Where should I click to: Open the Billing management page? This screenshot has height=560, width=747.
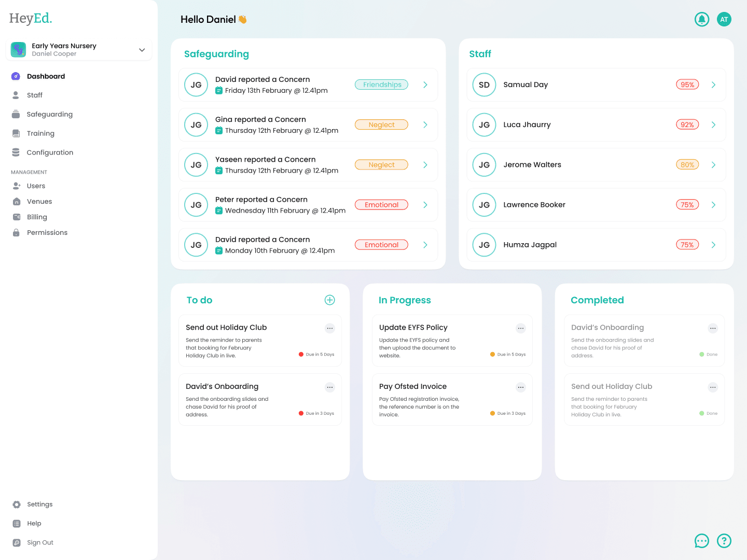coord(37,217)
